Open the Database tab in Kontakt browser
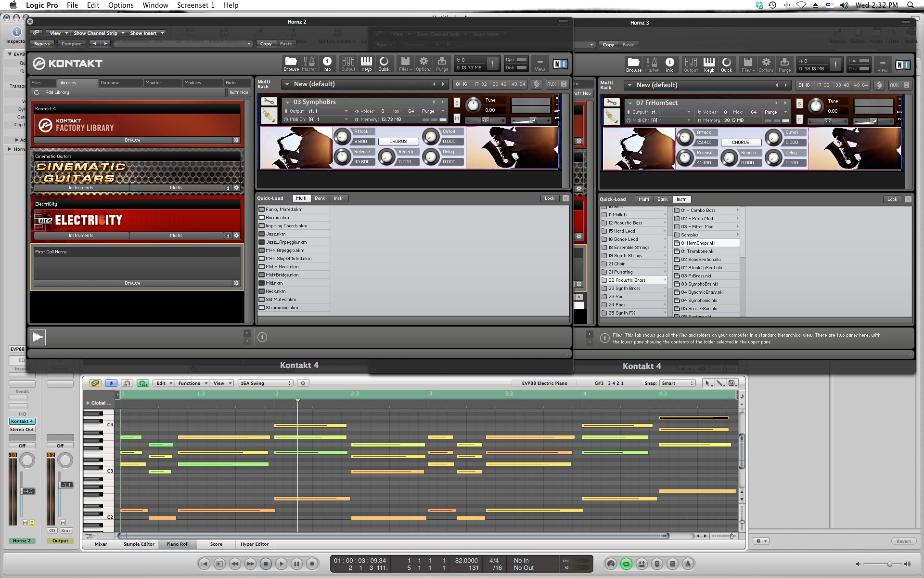 121,83
